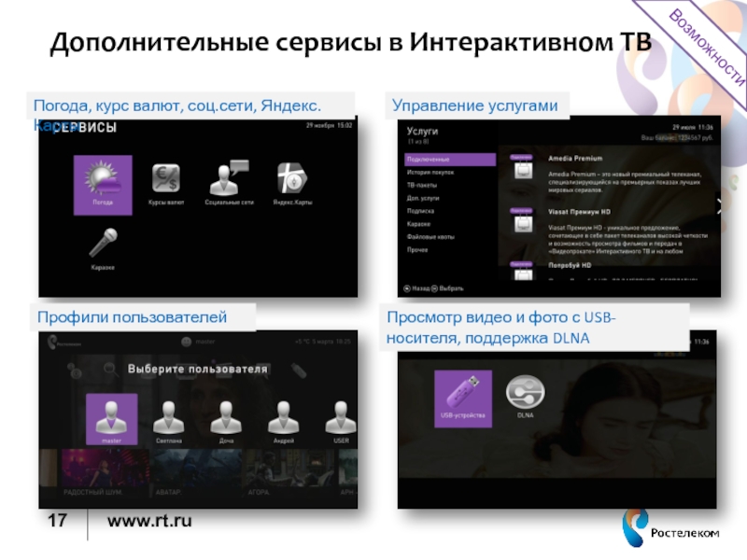The height and width of the screenshot is (560, 747).
Task: Open Подписка in Услуги menu
Action: pos(420,211)
